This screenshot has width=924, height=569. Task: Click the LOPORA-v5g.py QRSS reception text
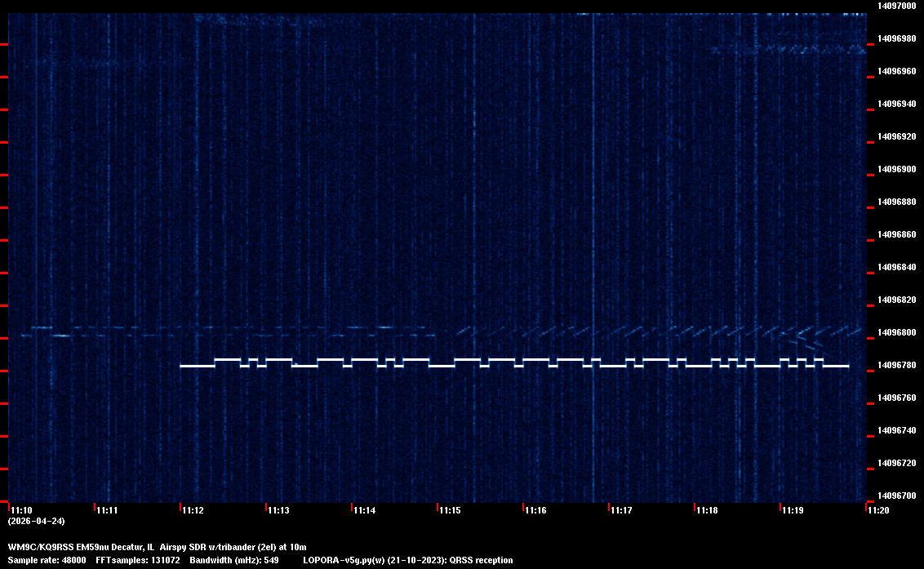[x=407, y=560]
